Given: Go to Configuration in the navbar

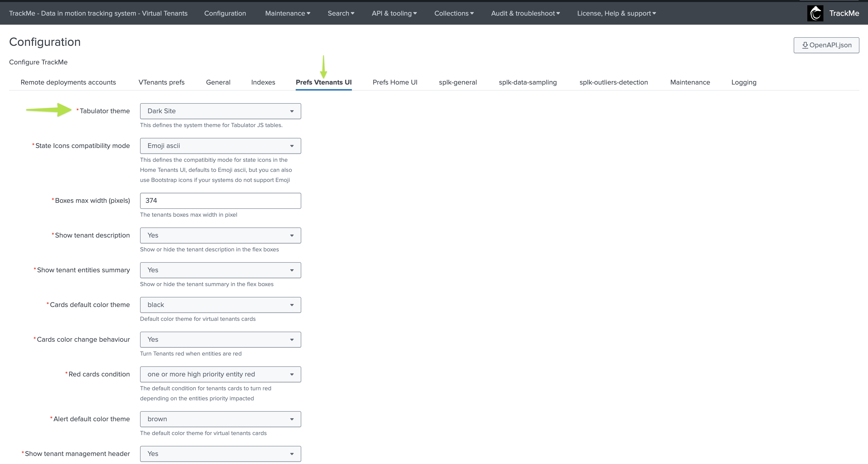Looking at the screenshot, I should [225, 14].
